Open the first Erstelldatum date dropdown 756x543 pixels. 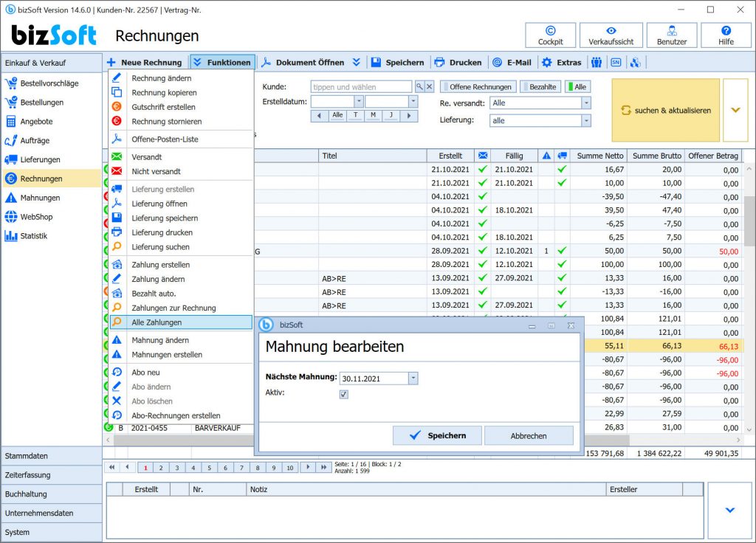(359, 102)
